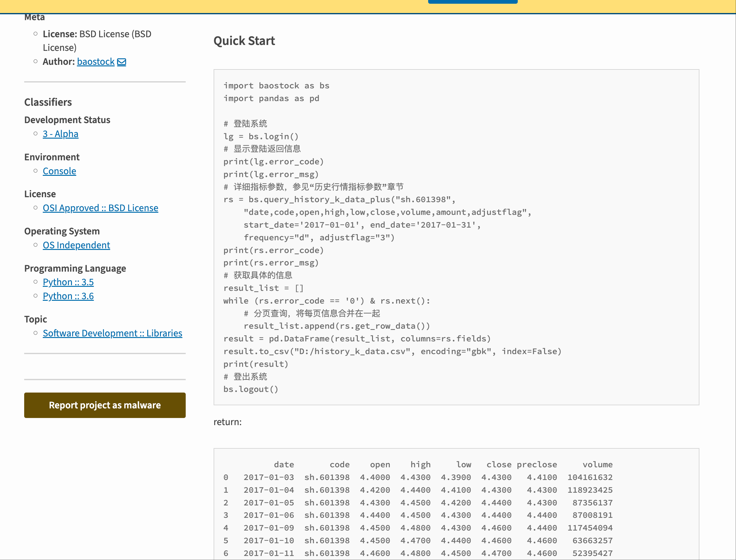Click the Development Status subheading

pyautogui.click(x=67, y=120)
